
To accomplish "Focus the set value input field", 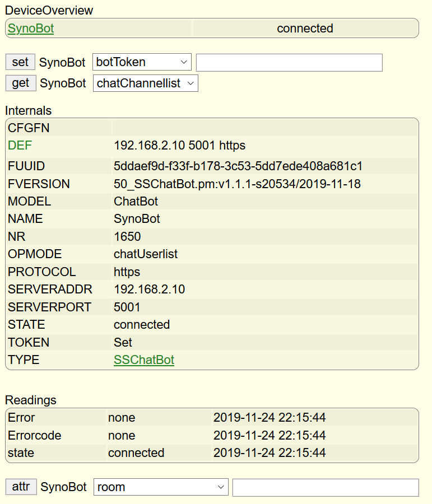I will point(289,62).
